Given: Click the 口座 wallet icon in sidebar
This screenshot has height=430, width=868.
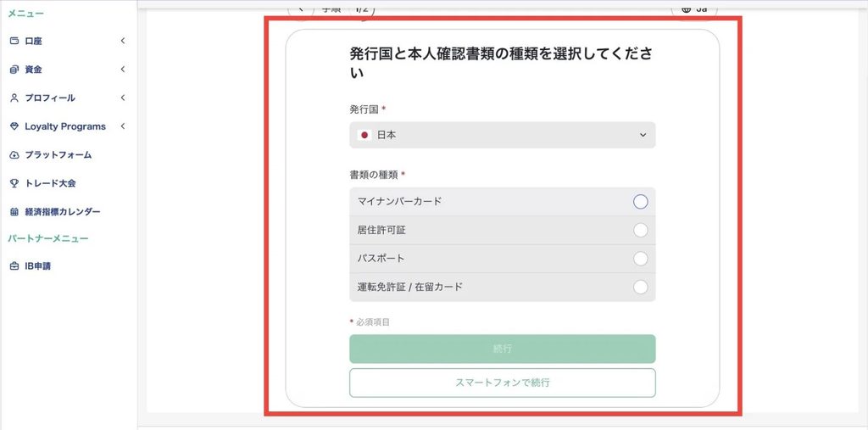Looking at the screenshot, I should point(14,41).
